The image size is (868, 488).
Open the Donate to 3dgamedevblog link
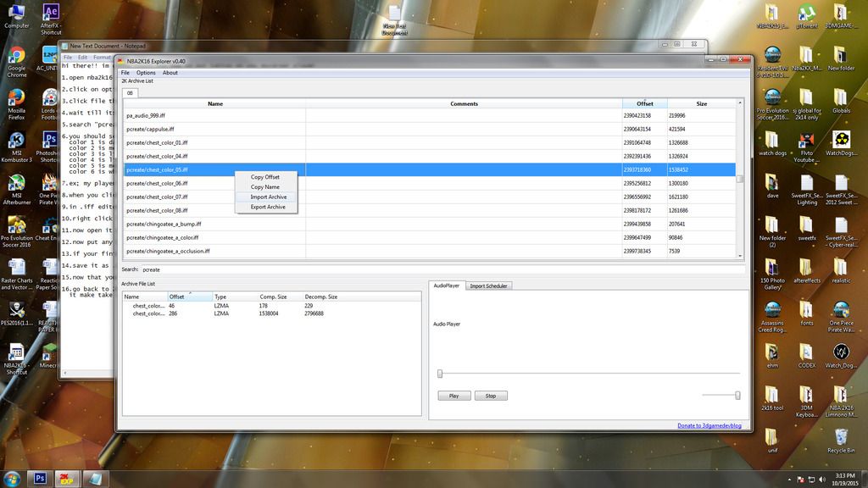coord(709,425)
